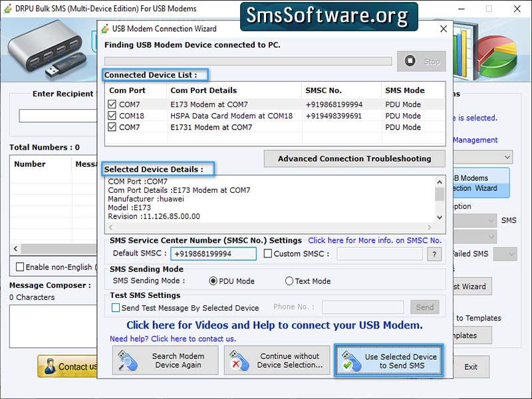
Task: Click the question mark SMSC help button
Action: (x=434, y=254)
